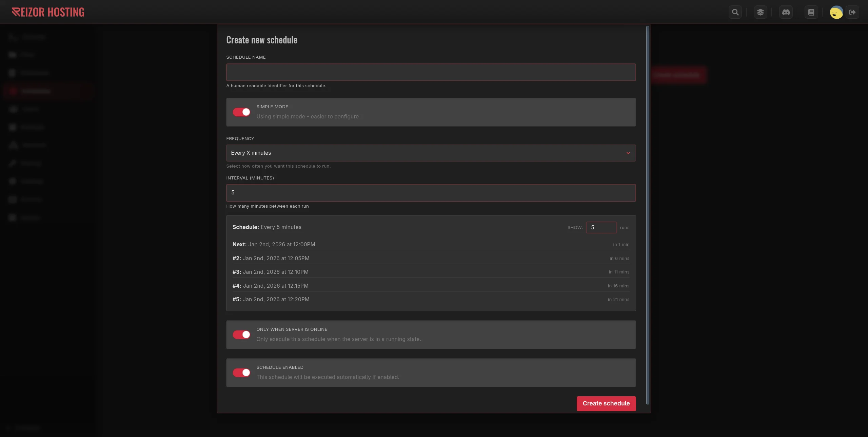Click the Create schedule button
The height and width of the screenshot is (437, 868).
[606, 403]
